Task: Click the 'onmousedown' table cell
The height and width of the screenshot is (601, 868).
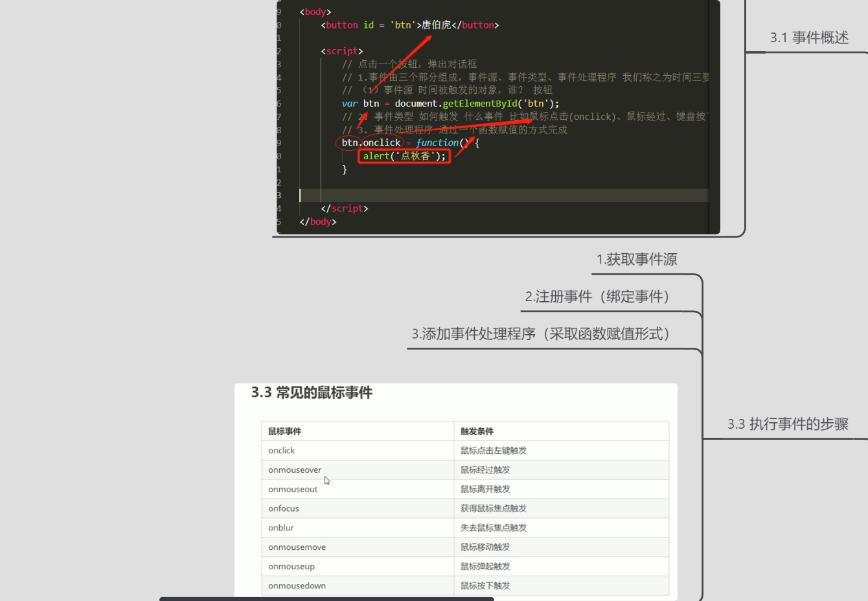Action: tap(358, 586)
